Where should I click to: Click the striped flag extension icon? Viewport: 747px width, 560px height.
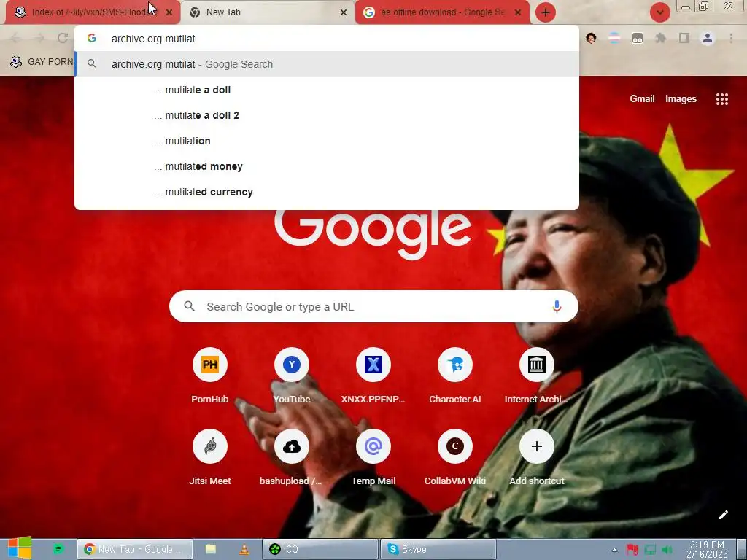tap(614, 38)
